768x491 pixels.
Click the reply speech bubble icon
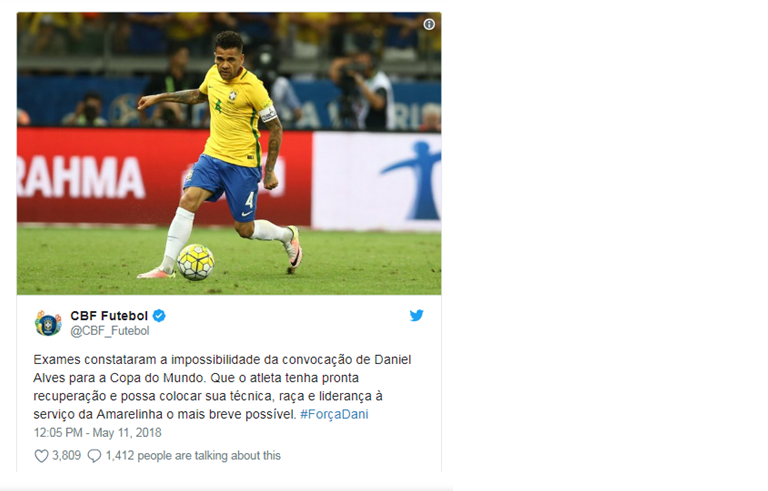point(94,456)
